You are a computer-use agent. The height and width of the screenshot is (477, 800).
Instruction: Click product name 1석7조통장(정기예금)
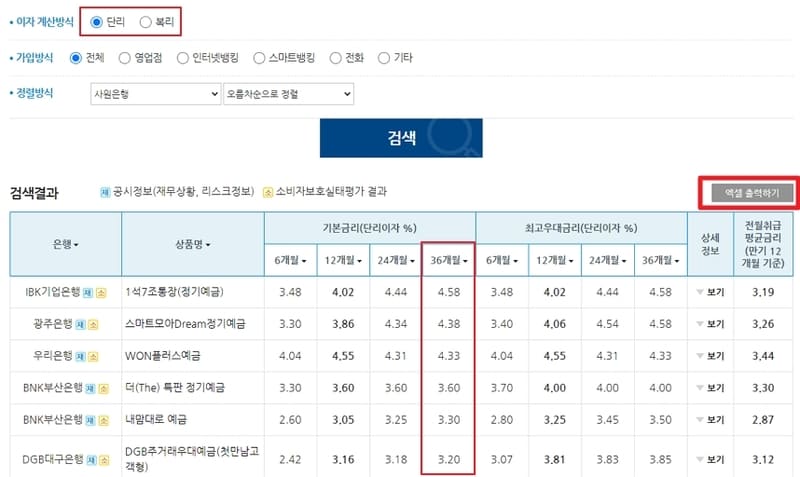click(174, 292)
